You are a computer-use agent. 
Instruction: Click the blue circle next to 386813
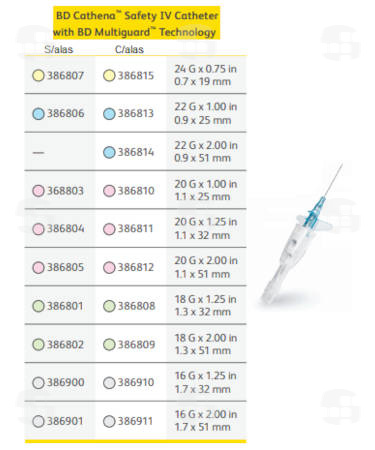109,114
